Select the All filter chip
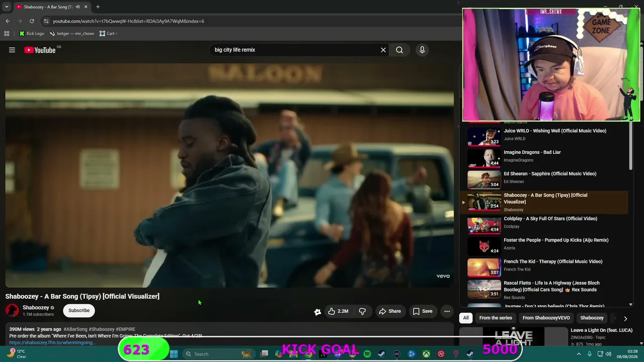 pos(466,318)
